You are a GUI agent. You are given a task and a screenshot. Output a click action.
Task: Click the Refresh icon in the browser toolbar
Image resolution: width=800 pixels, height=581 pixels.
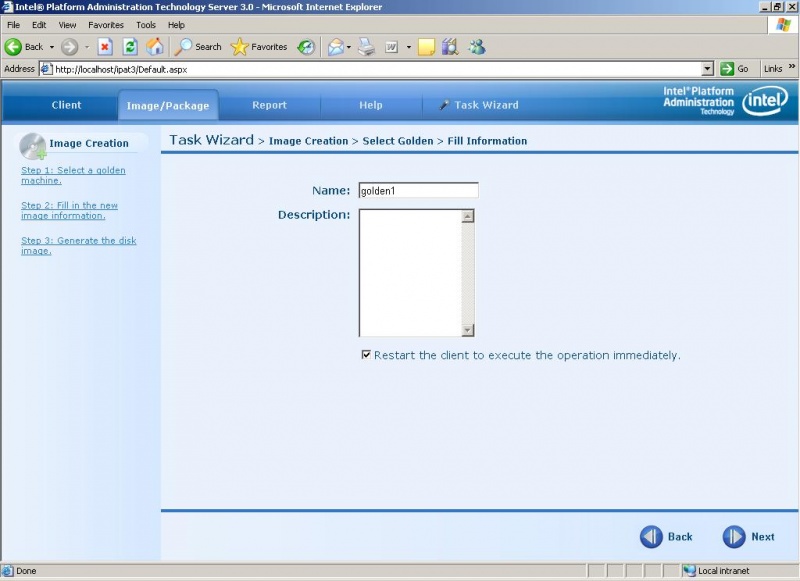click(x=129, y=46)
